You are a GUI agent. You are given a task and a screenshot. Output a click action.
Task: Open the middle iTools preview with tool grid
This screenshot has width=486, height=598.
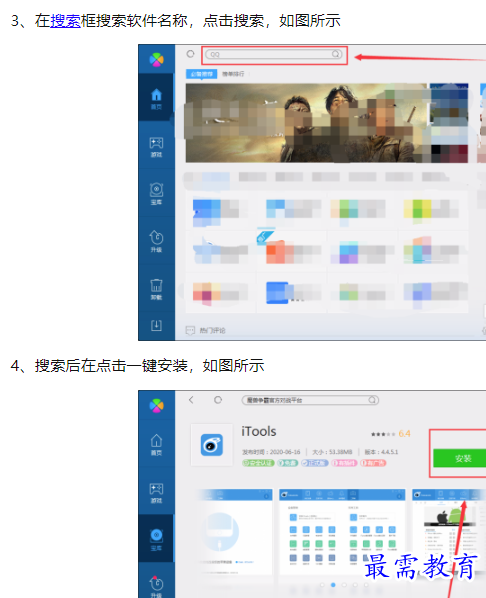[x=342, y=532]
